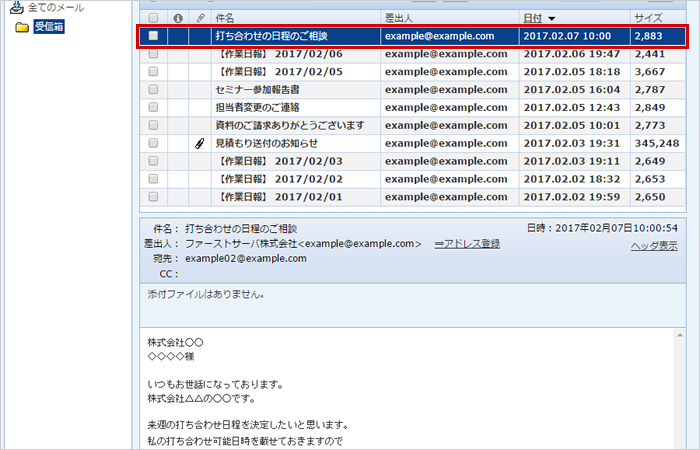Open mail 資料のご請求ありがとうございます

pyautogui.click(x=290, y=125)
